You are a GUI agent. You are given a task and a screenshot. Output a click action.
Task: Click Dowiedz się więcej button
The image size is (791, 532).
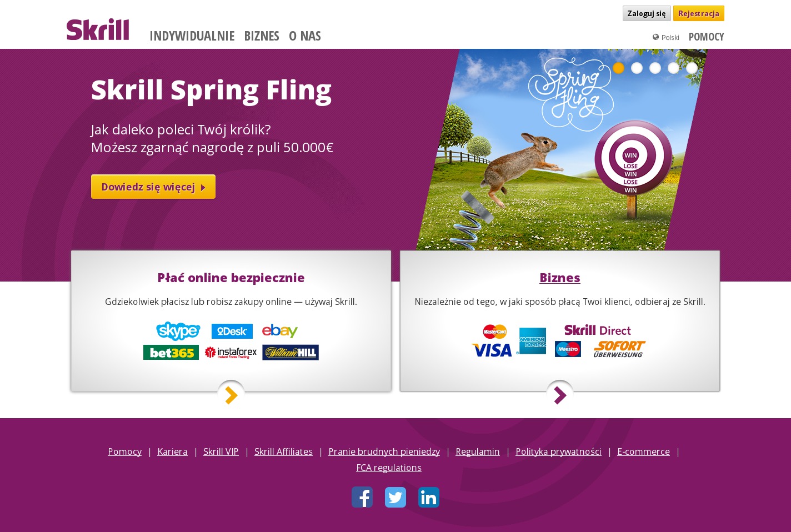(153, 187)
